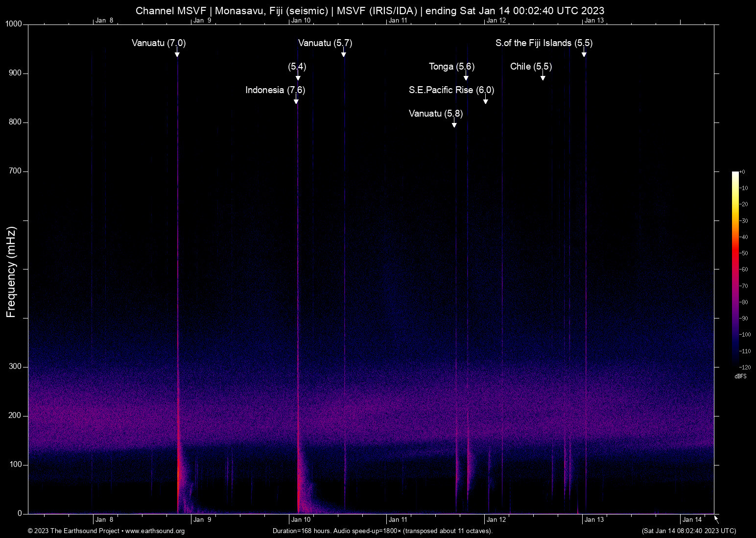Select the Jan 14 tab at bottom axis
Screen dimensions: 756x538
coord(691,519)
